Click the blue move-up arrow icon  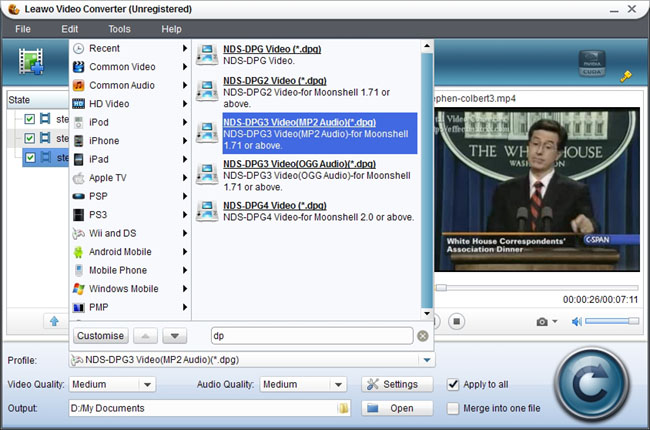[x=54, y=321]
